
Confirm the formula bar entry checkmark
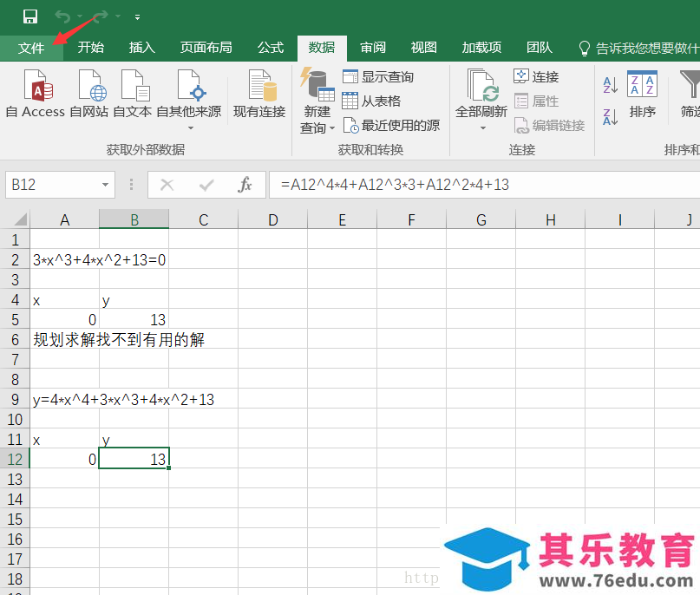(206, 185)
